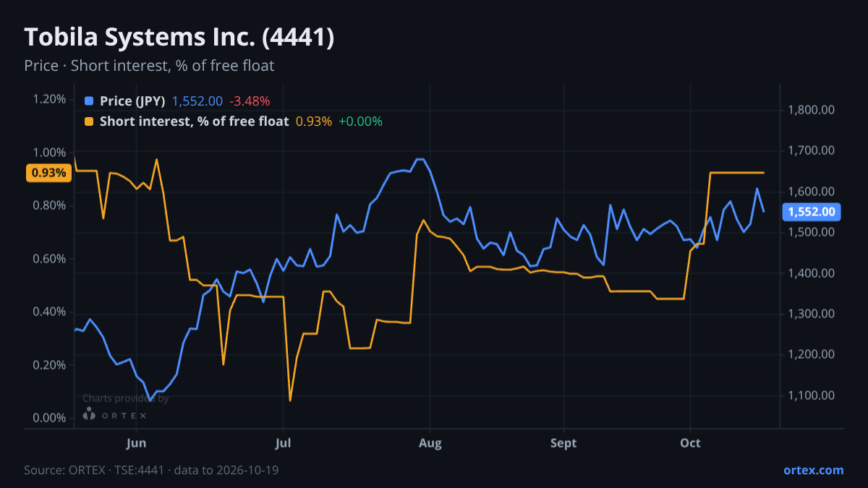Click the blue 1,552.00 axis badge
Viewport: 868px width, 488px height.
click(812, 212)
